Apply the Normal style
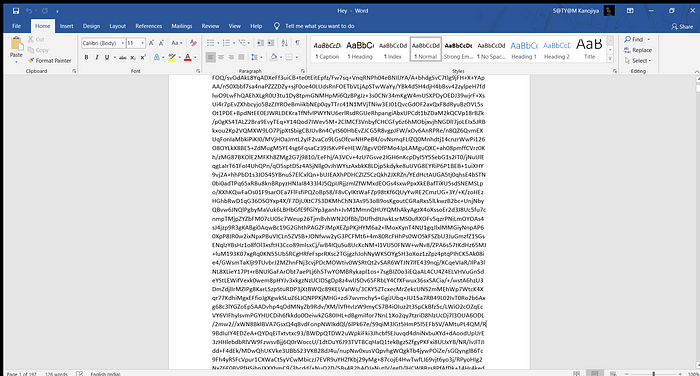This screenshot has width=700, height=376. (425, 49)
